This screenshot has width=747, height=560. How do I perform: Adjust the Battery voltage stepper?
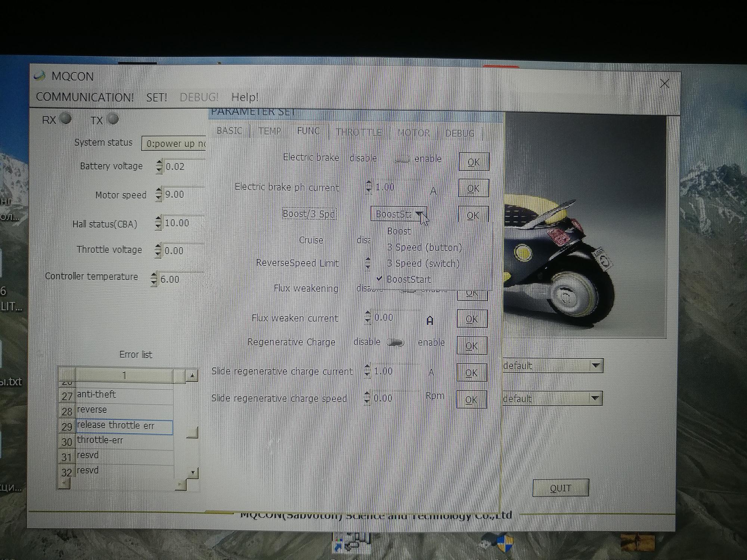point(159,167)
